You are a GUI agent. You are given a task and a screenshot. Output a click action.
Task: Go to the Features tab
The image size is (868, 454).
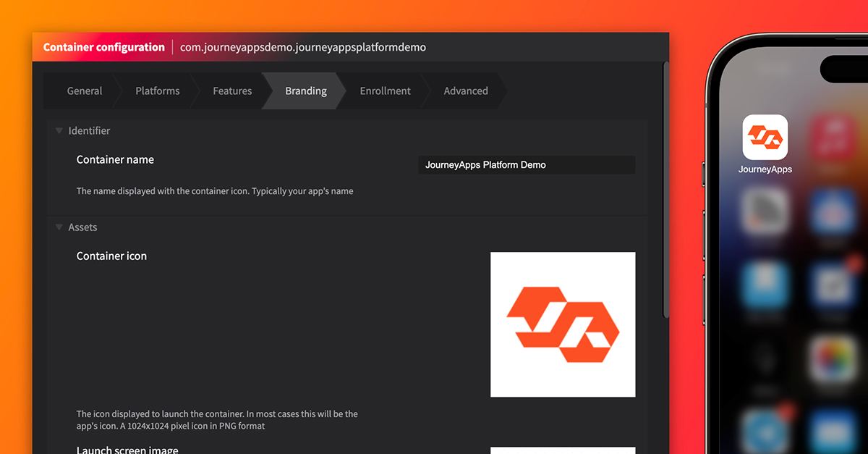(x=232, y=91)
